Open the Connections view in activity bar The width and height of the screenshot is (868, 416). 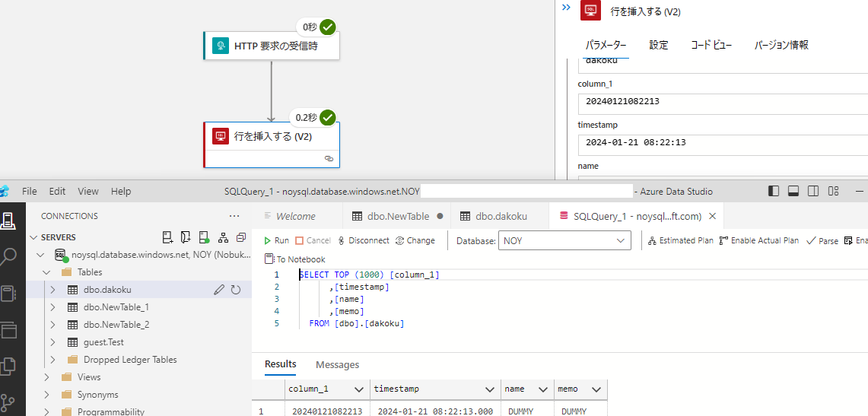(x=9, y=221)
